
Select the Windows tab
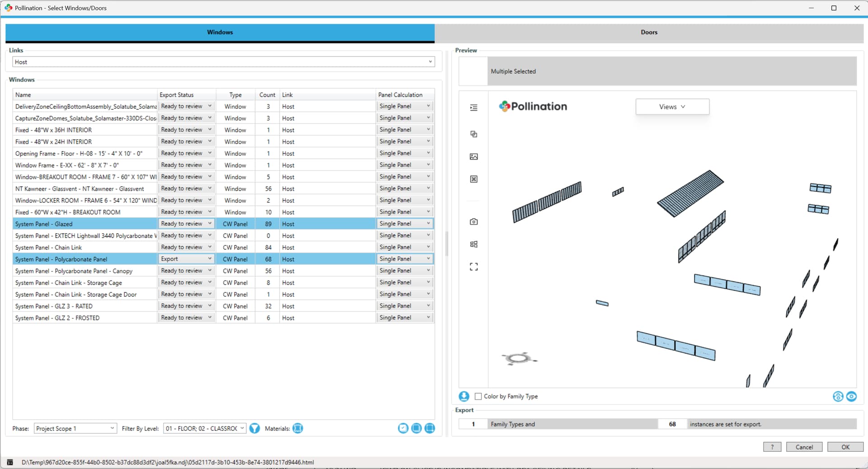tap(220, 32)
